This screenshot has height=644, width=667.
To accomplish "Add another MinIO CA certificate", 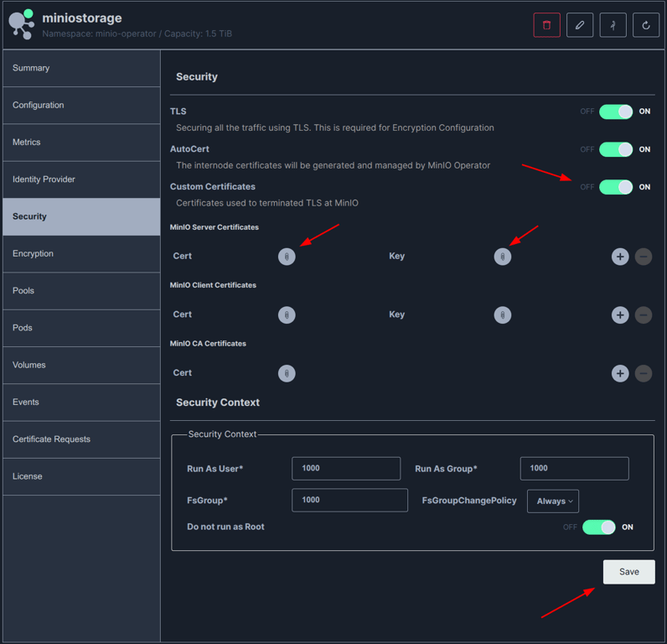I will [620, 373].
